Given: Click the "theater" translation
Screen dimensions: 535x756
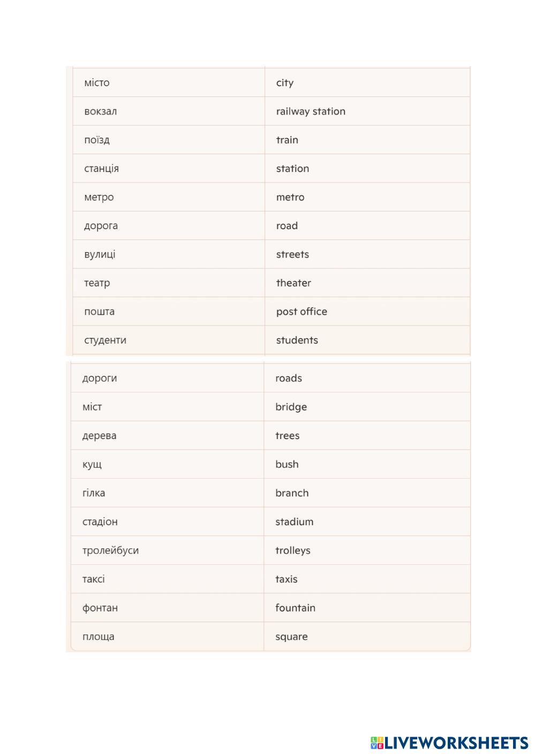Looking at the screenshot, I should [293, 283].
